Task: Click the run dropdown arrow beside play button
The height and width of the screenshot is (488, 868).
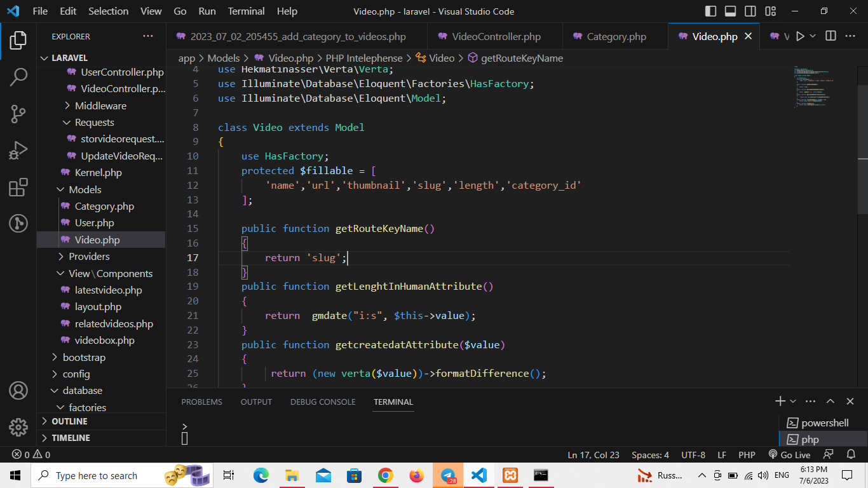Action: click(x=813, y=37)
